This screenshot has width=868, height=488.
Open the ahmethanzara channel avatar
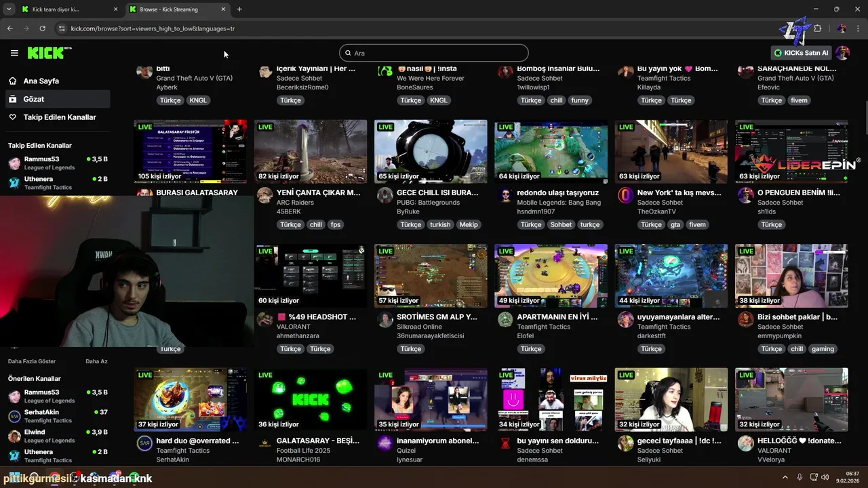(265, 320)
